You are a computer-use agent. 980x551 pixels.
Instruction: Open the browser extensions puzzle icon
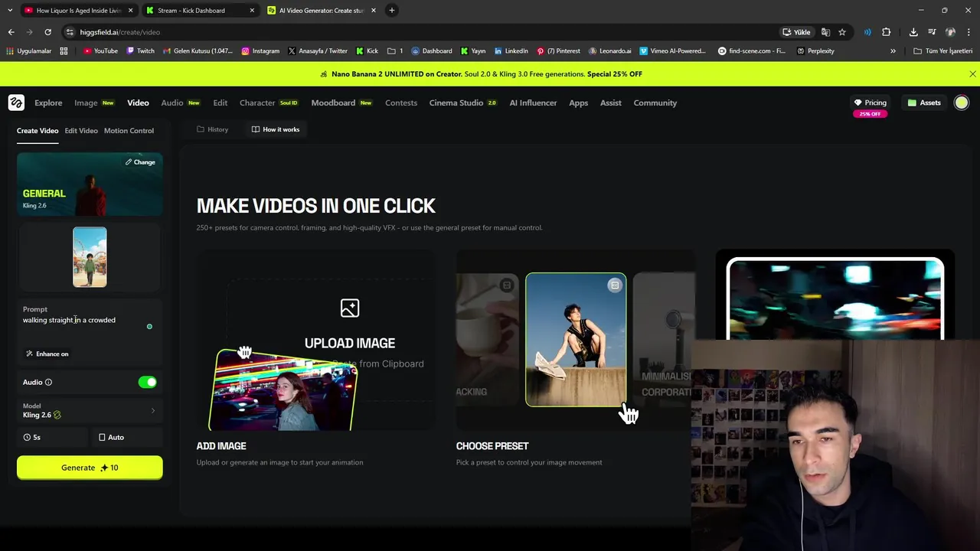[886, 32]
